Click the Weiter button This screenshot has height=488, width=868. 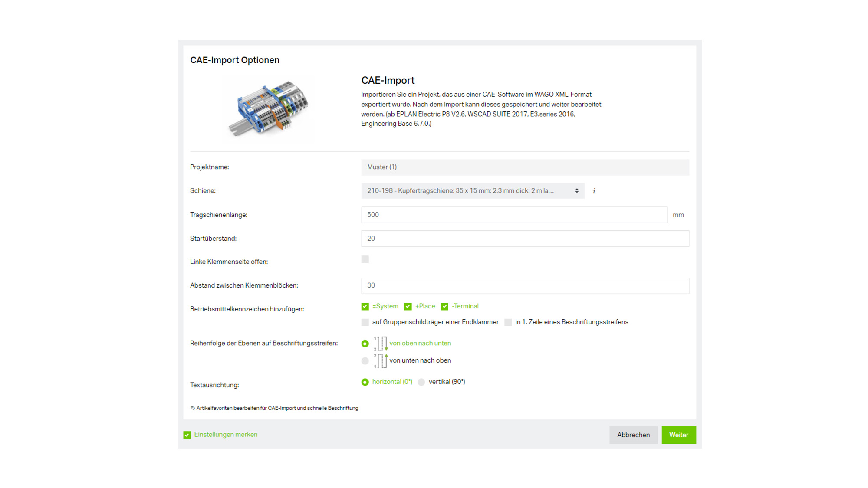click(679, 435)
